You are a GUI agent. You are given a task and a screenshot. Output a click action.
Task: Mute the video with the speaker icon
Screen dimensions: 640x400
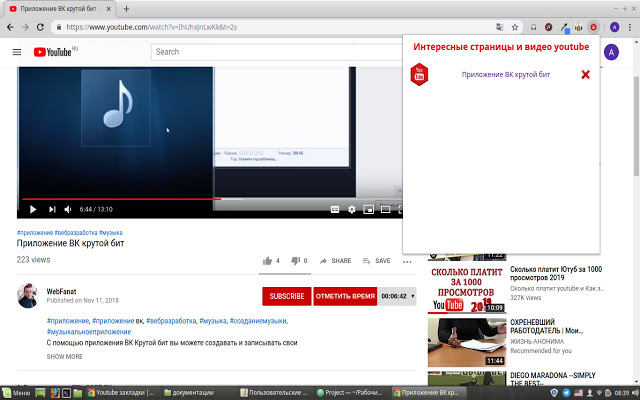[68, 209]
